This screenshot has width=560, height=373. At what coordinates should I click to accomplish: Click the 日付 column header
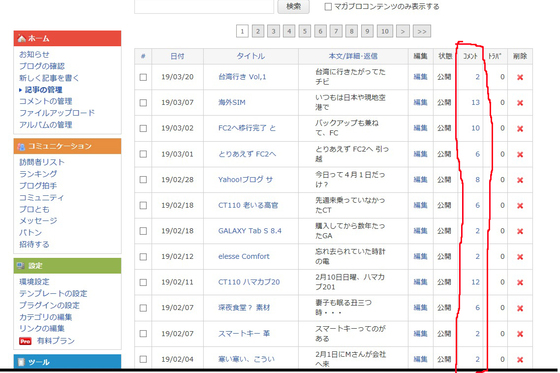[x=178, y=56]
